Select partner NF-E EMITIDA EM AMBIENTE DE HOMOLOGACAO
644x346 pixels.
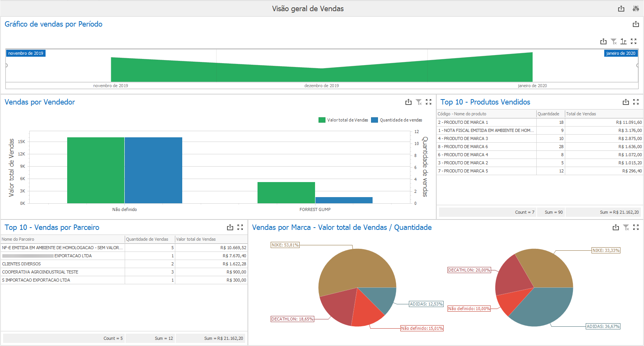124,248
